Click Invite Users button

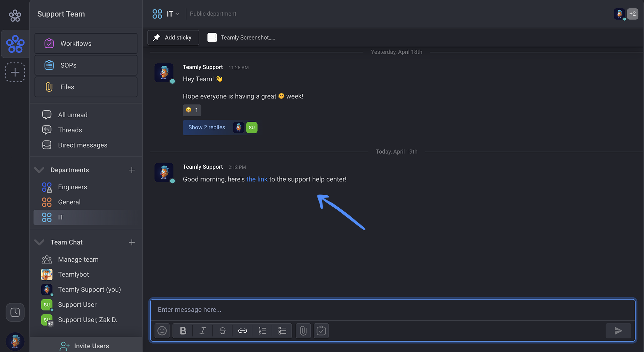[86, 345]
